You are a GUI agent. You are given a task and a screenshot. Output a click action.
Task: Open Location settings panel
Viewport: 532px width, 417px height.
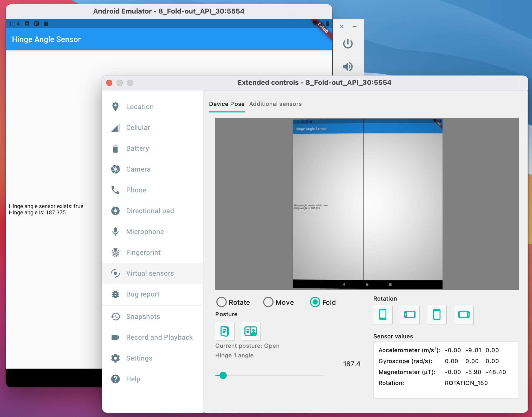point(140,106)
